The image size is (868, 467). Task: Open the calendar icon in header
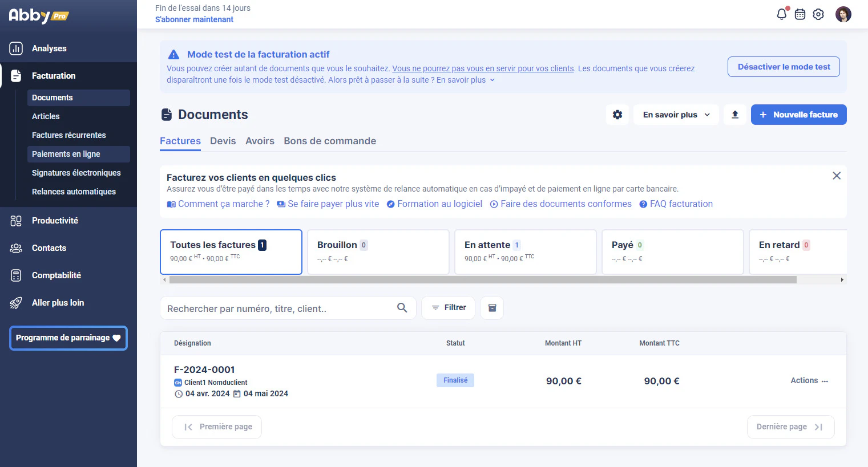point(800,14)
